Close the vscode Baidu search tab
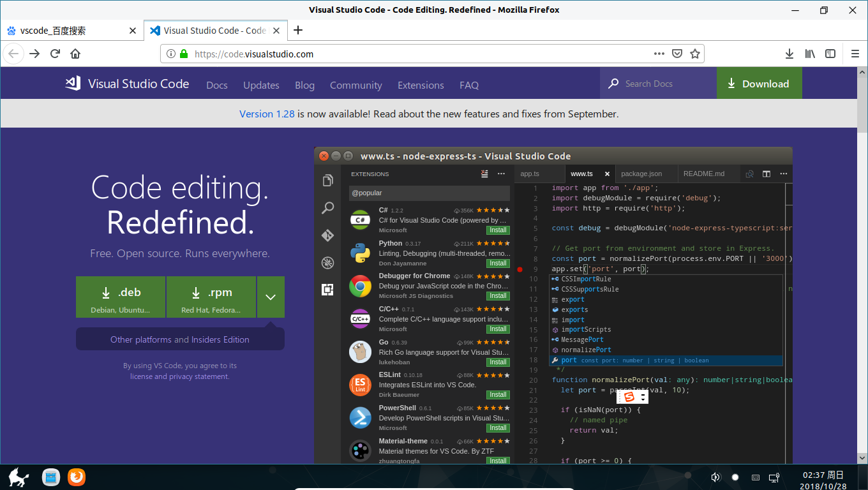The width and height of the screenshot is (868, 490). point(133,31)
